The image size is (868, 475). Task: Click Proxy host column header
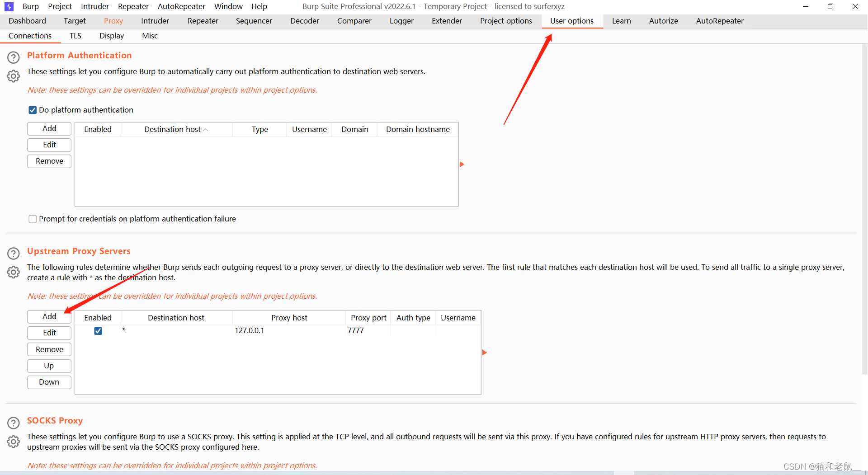coord(289,318)
